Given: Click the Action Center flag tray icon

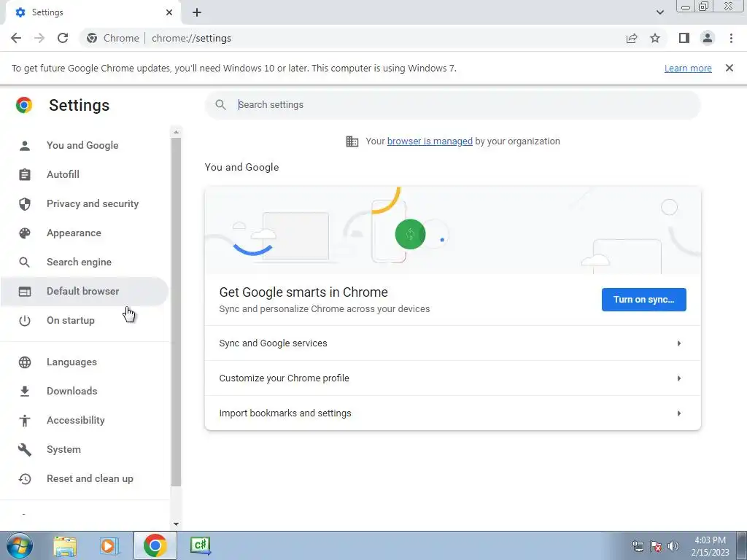Looking at the screenshot, I should click(x=656, y=546).
